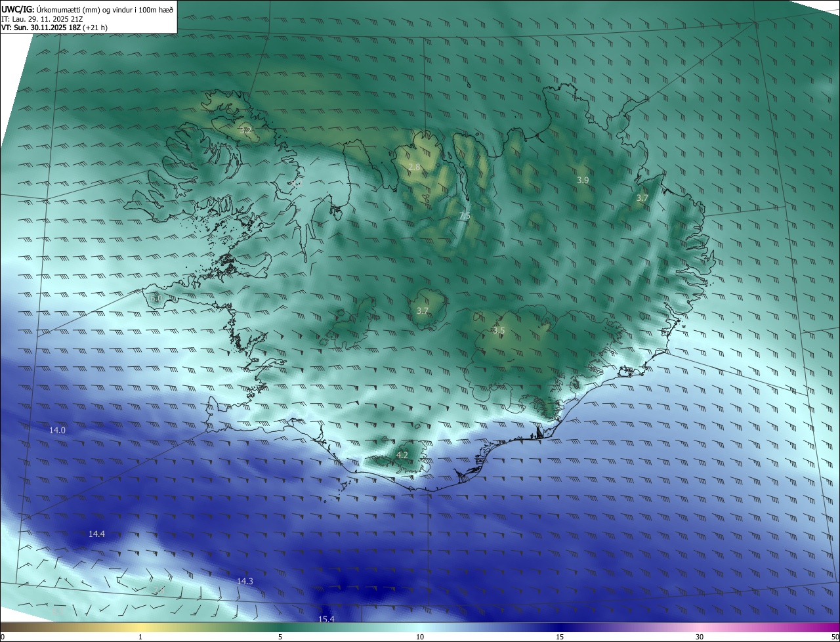Click the '0' tick on the color scale
Image resolution: width=840 pixels, height=642 pixels.
tap(3, 637)
